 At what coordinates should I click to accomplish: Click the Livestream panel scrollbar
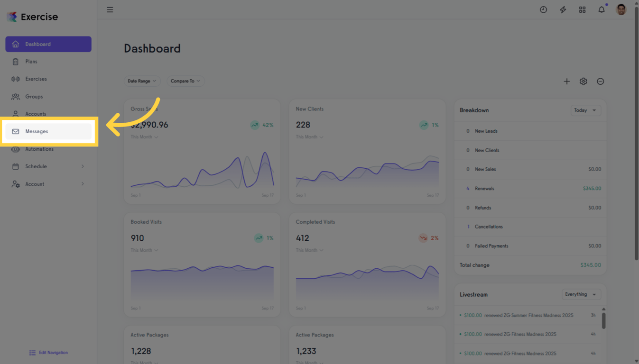tap(603, 320)
